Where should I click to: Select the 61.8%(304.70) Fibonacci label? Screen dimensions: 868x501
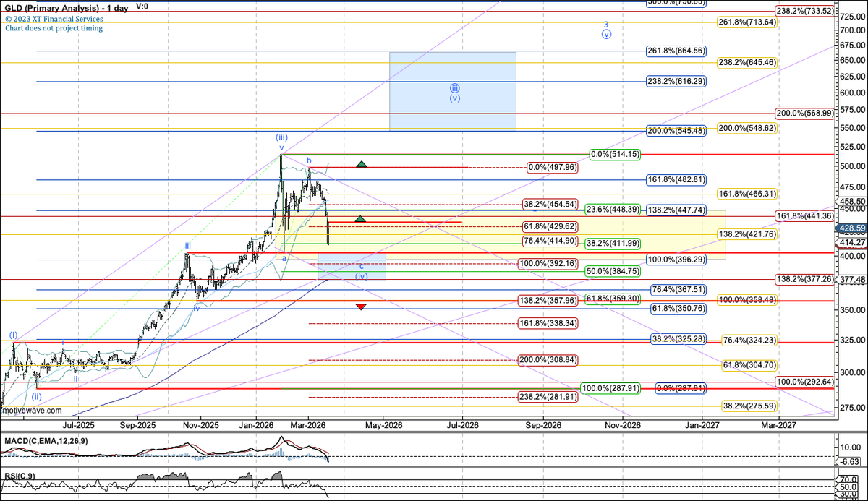pyautogui.click(x=749, y=365)
